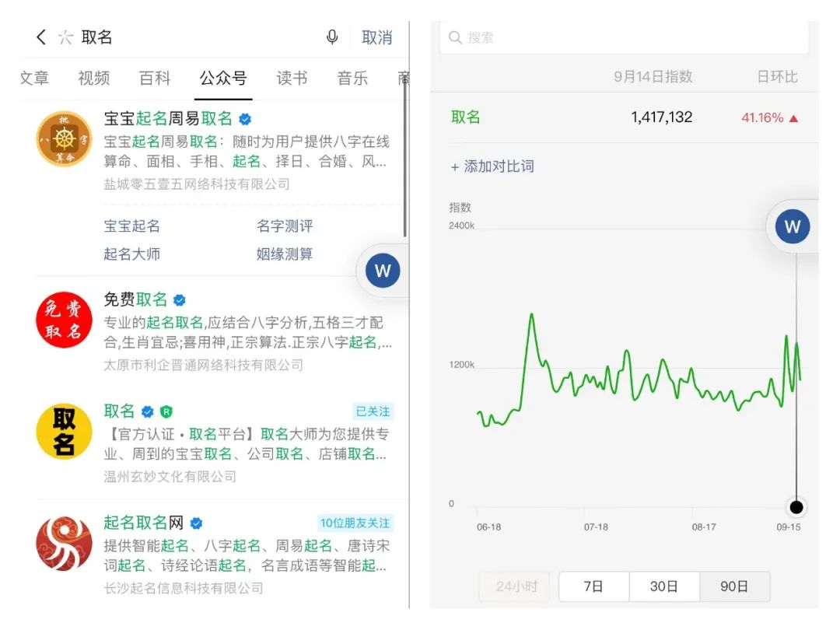This screenshot has height=630, width=840.
Task: Select the 7日 time range
Action: [x=593, y=586]
